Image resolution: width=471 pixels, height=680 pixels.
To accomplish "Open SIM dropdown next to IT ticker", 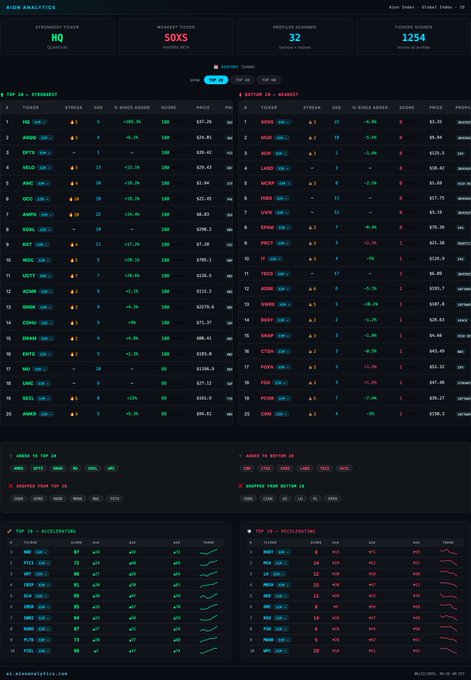I will (x=275, y=259).
